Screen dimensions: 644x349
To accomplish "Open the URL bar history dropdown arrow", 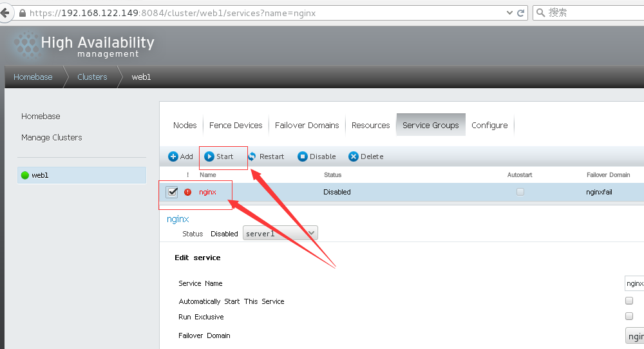I will coord(507,13).
